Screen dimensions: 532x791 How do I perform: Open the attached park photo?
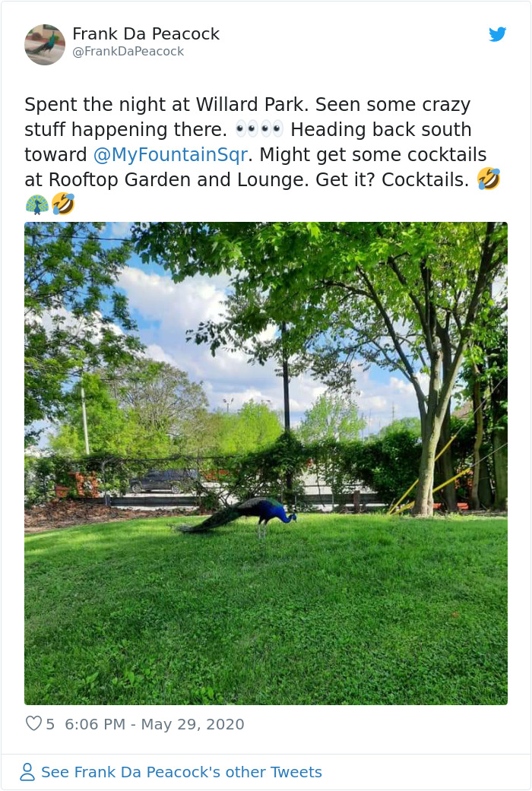(x=266, y=463)
